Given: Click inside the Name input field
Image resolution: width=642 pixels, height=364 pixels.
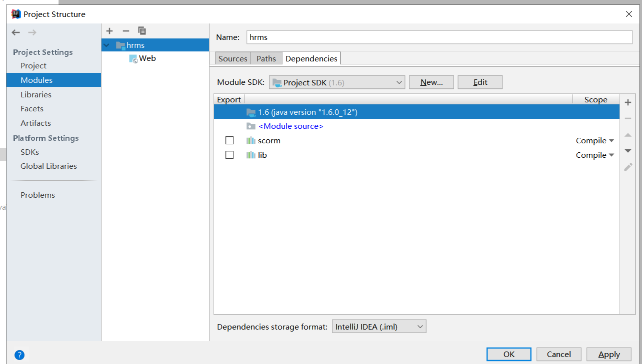Looking at the screenshot, I should pos(350,37).
